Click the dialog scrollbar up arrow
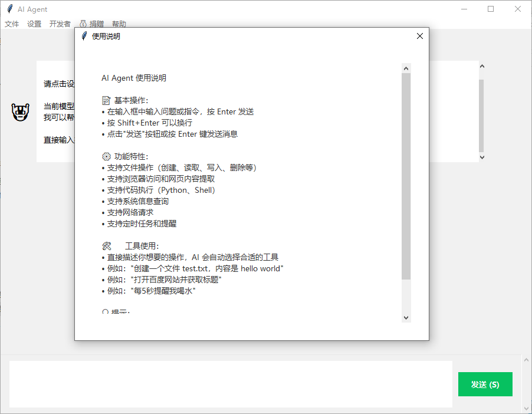The image size is (532, 414). [x=406, y=68]
